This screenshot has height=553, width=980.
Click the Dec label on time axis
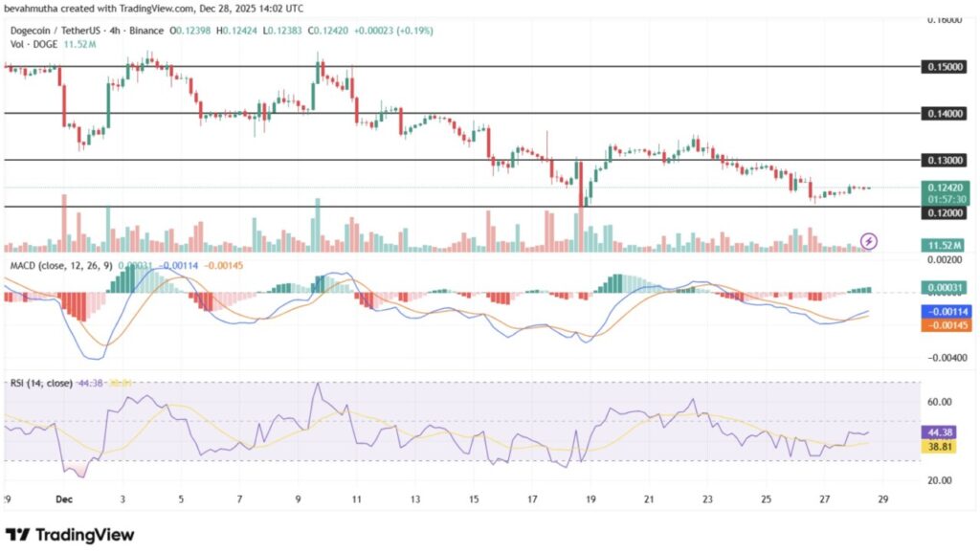coord(63,499)
